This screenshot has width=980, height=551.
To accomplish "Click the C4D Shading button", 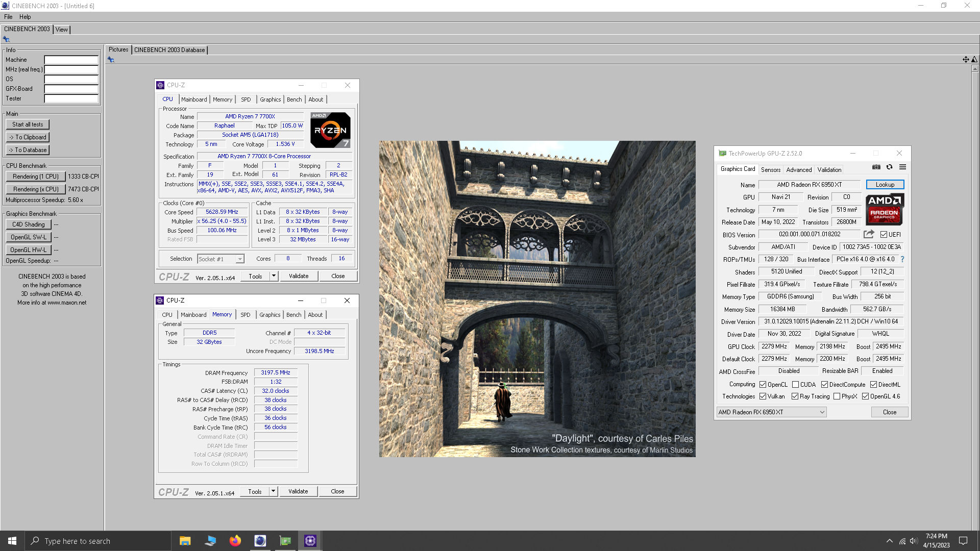I will (x=29, y=224).
